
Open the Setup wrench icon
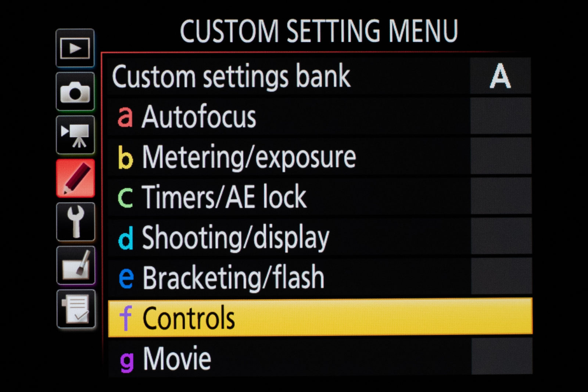[75, 222]
